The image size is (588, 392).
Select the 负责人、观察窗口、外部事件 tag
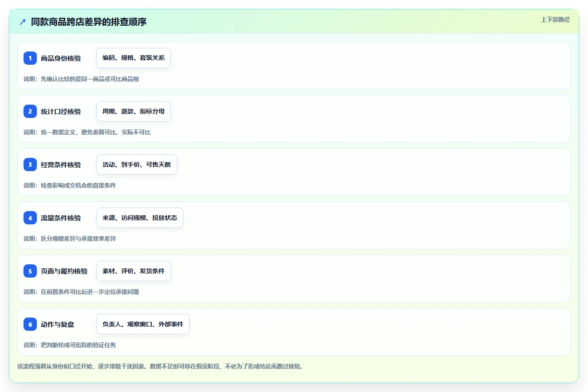(x=143, y=324)
